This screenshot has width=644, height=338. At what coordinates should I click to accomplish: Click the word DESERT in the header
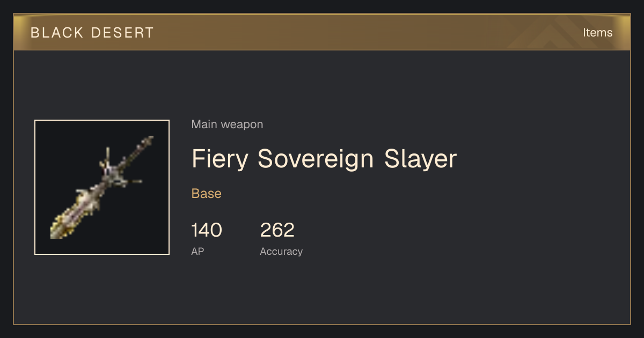[123, 33]
